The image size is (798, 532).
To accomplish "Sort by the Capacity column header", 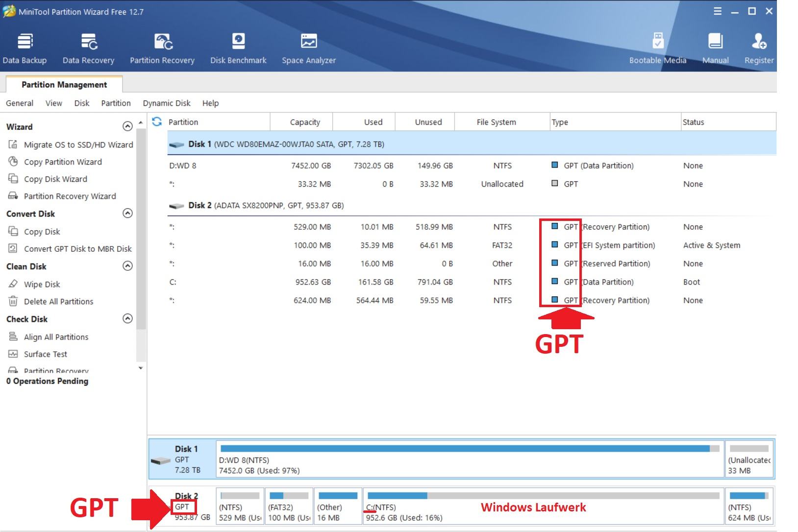I will [301, 122].
